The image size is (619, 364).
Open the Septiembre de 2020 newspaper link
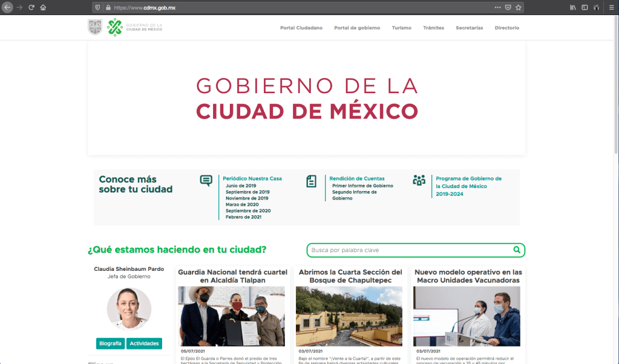[x=248, y=210]
